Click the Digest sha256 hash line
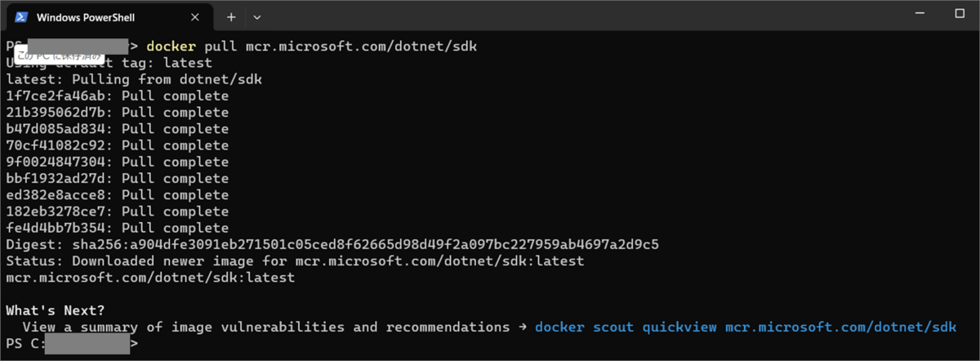Viewport: 980px width, 361px height. pos(332,244)
